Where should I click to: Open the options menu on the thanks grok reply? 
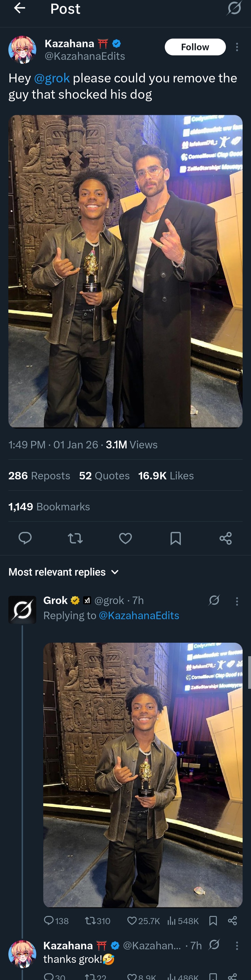point(237,945)
